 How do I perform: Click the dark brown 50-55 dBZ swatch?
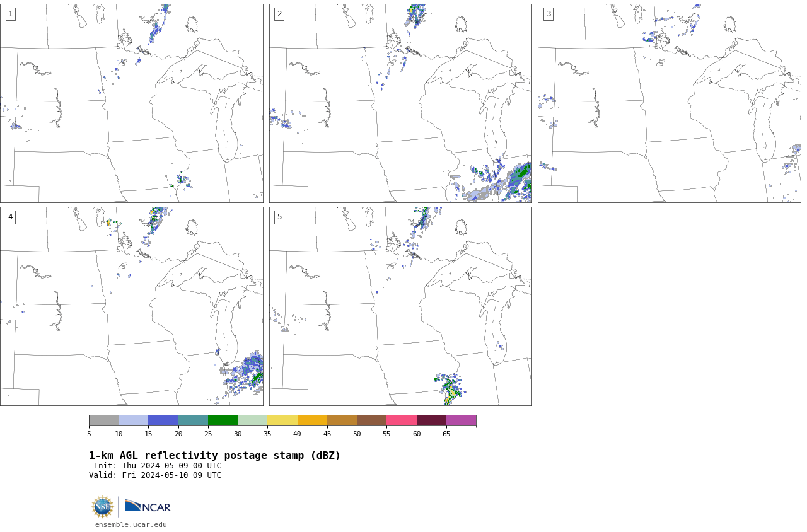click(372, 420)
